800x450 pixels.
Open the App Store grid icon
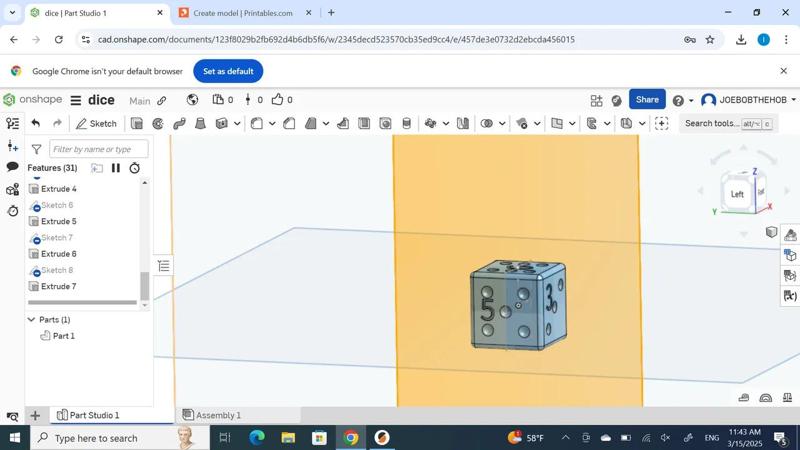click(596, 101)
